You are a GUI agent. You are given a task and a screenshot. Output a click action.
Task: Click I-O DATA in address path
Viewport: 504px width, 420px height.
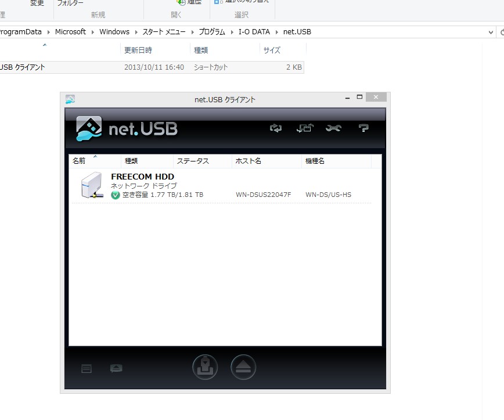[254, 32]
